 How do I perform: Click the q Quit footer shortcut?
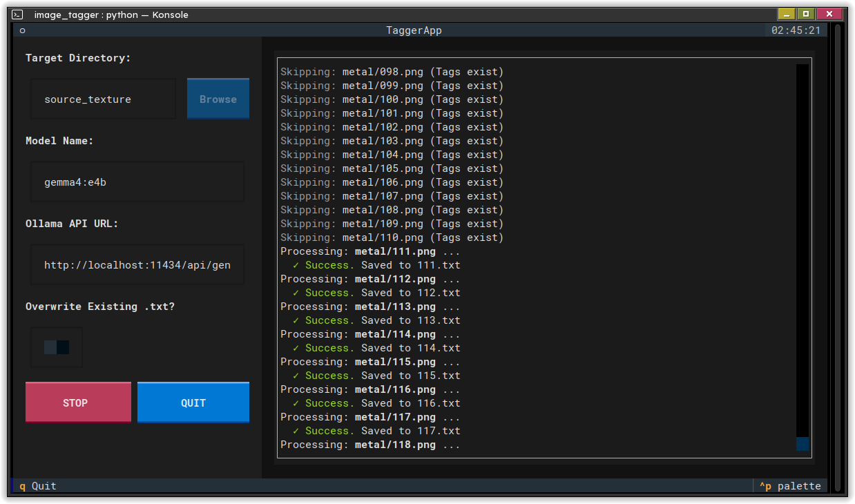[x=38, y=486]
